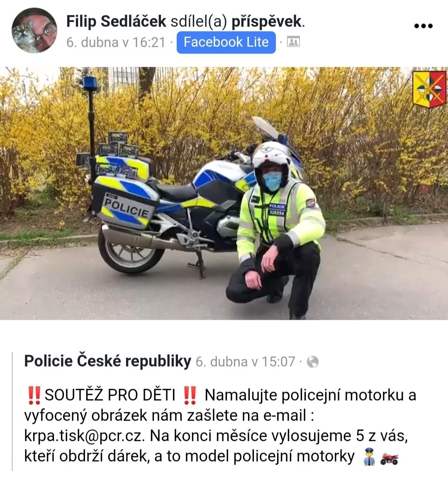448x477 pixels.
Task: Visit Policie České republiky page
Action: point(108,361)
